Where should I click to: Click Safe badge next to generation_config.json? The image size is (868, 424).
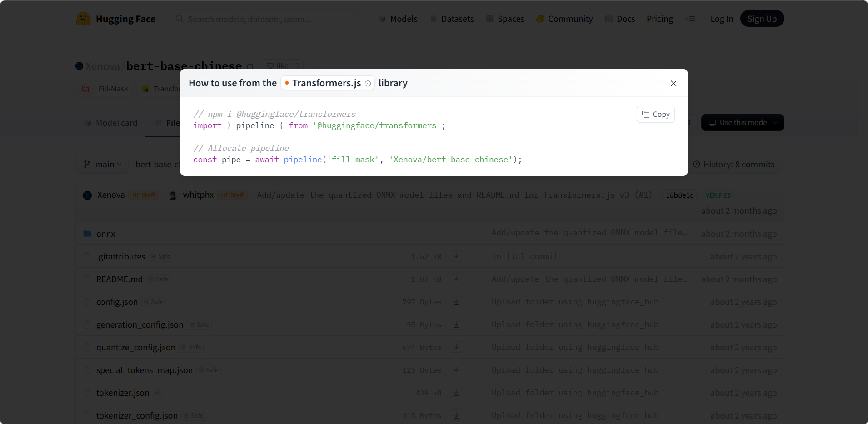[x=199, y=325]
